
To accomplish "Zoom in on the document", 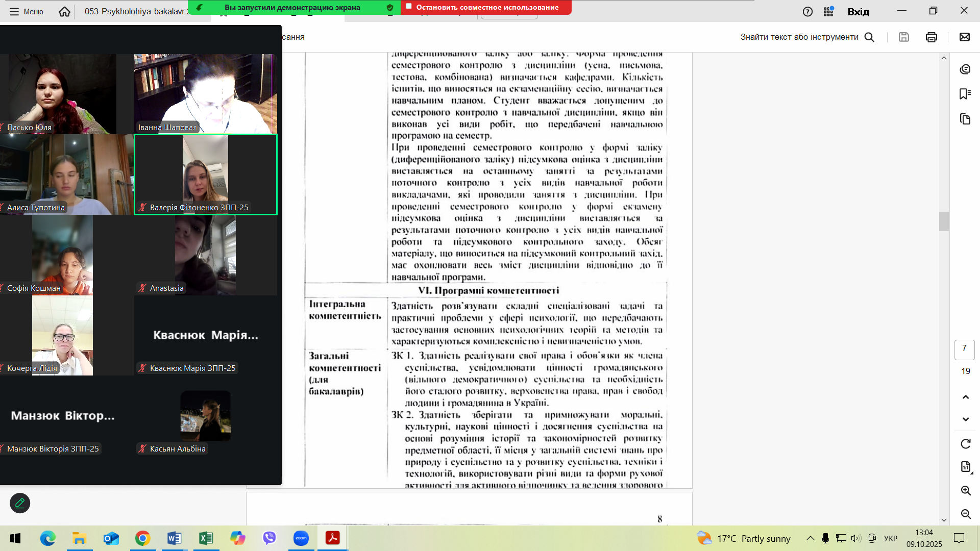I will (966, 491).
